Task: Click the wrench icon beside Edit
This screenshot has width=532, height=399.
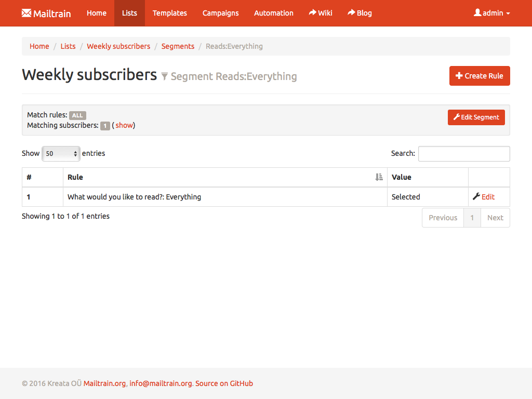Action: tap(476, 197)
